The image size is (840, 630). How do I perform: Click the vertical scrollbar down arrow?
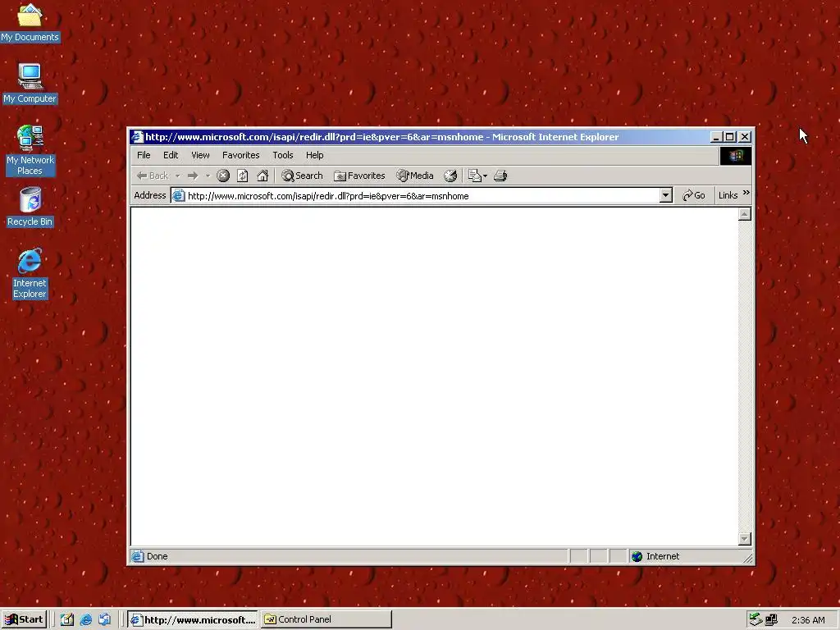click(x=744, y=539)
